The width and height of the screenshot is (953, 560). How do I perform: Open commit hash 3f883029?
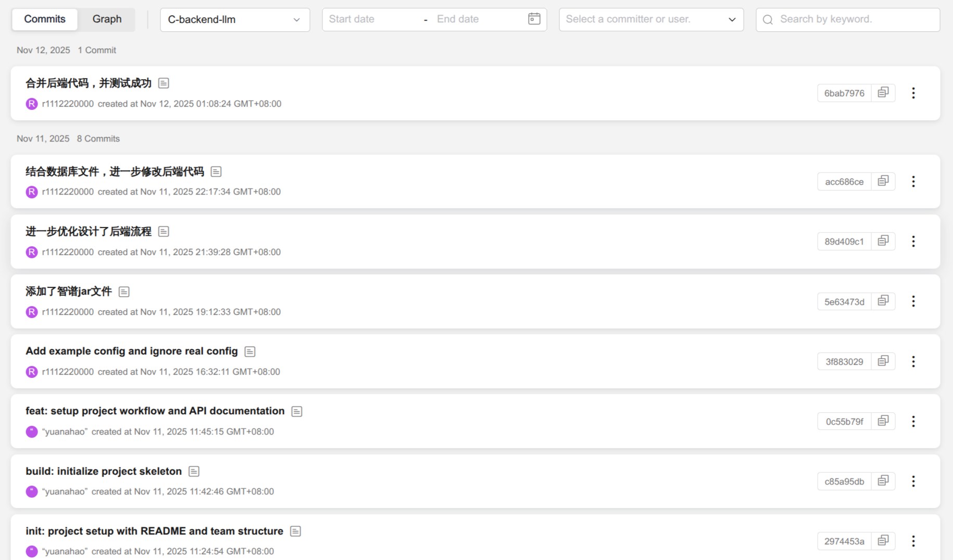click(844, 362)
